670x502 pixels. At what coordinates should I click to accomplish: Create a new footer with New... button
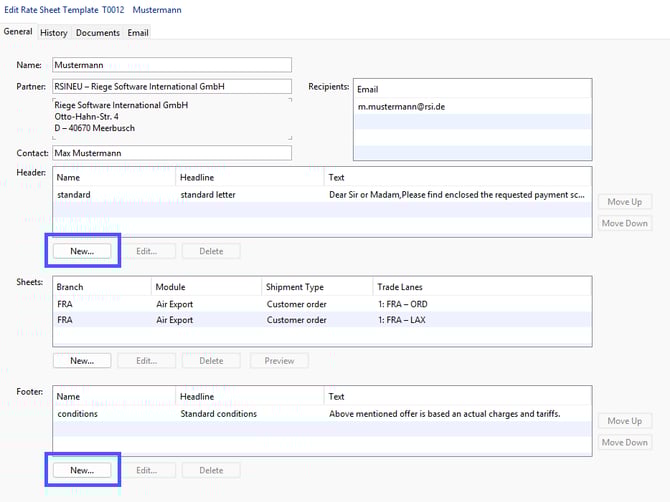(82, 469)
